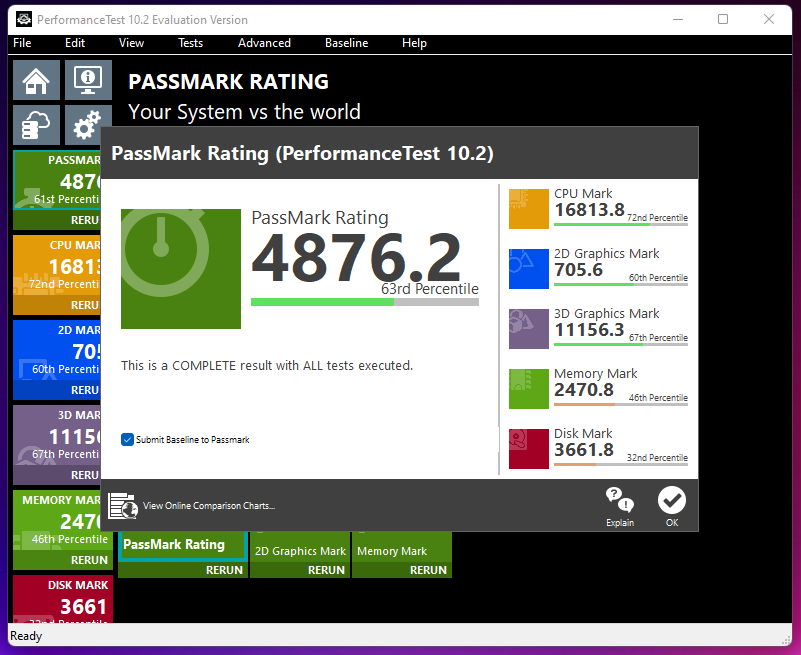Select the 2D Graphics Mark icon
This screenshot has width=801, height=655.
pos(528,269)
